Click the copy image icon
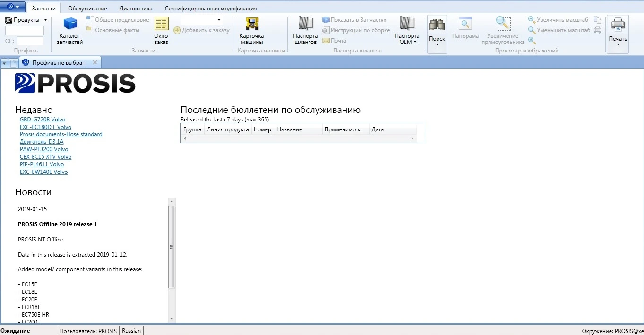This screenshot has width=644, height=335. (598, 20)
